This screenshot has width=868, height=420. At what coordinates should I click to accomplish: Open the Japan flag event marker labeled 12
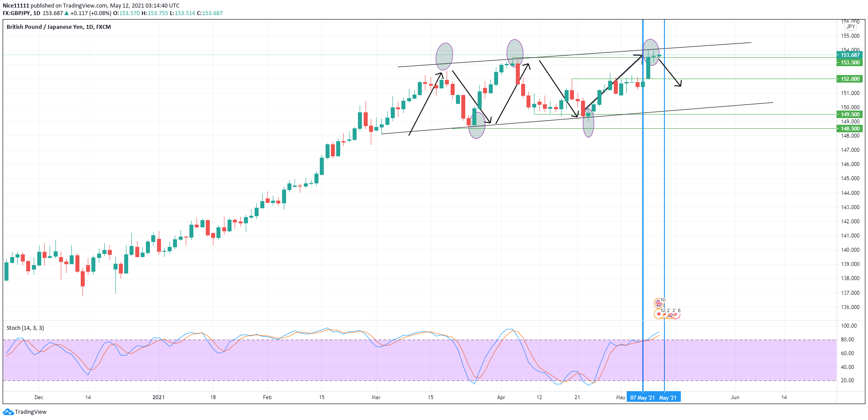[x=659, y=314]
